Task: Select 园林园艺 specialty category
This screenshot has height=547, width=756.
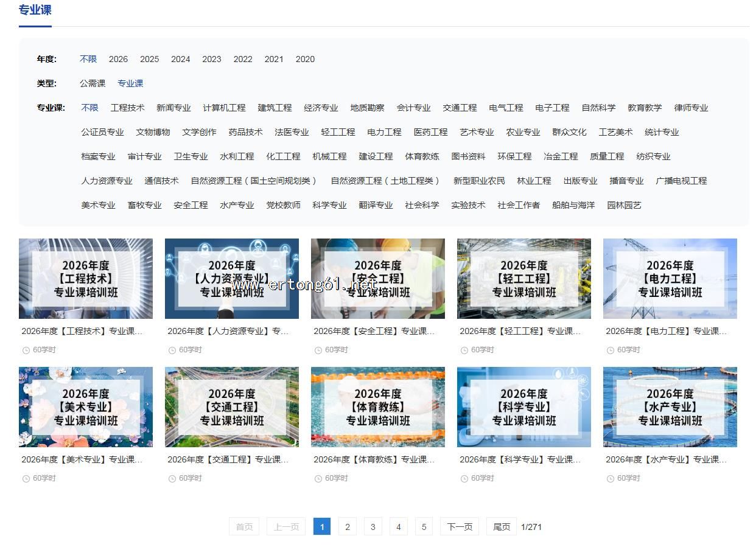Action: pyautogui.click(x=624, y=205)
